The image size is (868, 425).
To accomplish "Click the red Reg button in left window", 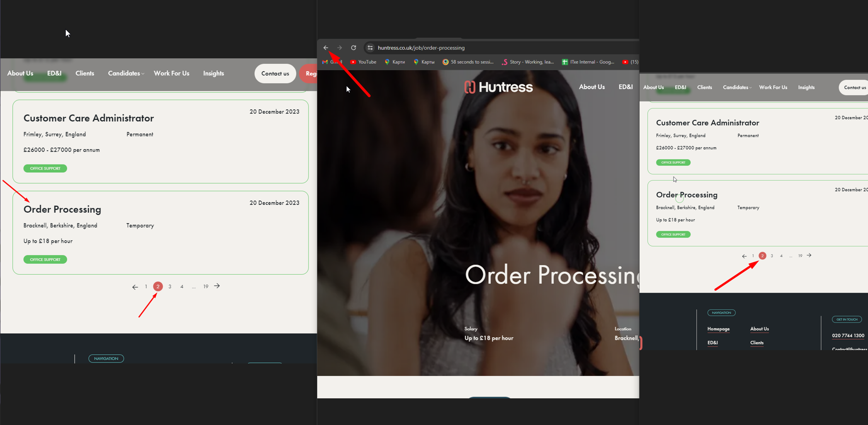I will [308, 74].
